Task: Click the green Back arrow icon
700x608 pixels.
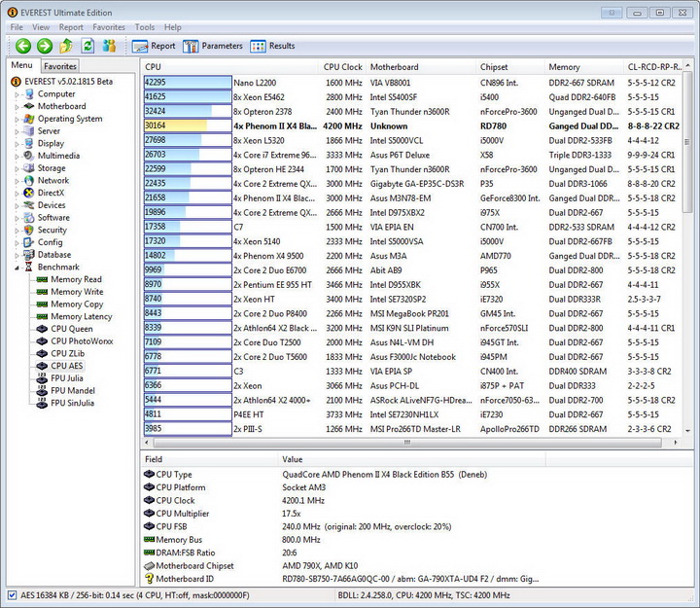Action: click(23, 46)
